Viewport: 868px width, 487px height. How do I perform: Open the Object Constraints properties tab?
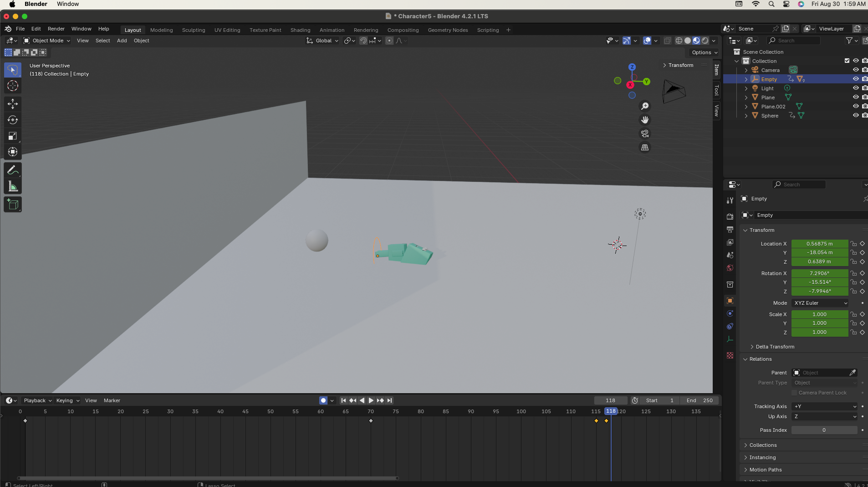click(x=730, y=326)
